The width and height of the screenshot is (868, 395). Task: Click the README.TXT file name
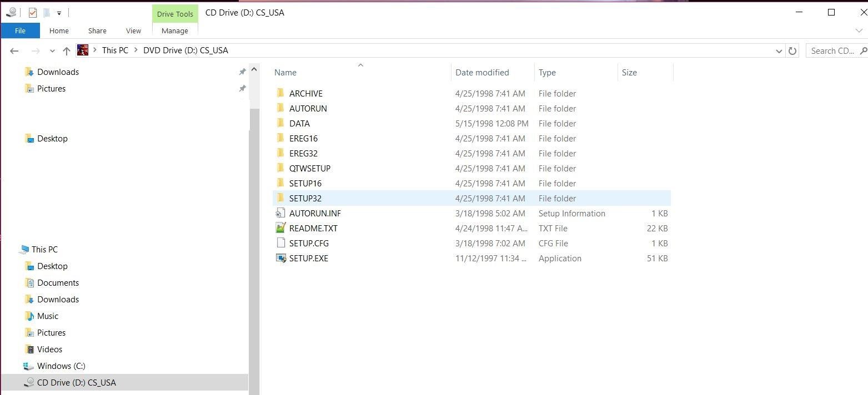point(313,228)
